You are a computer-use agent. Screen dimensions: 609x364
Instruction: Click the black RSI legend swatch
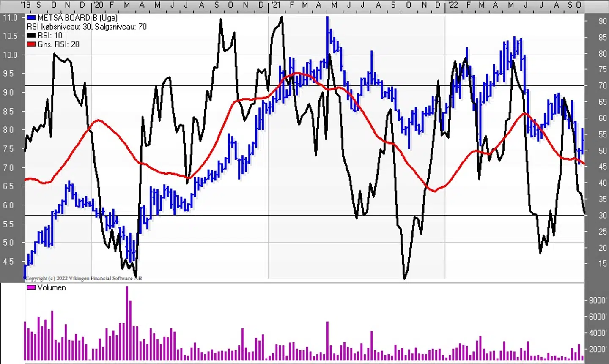pos(31,36)
